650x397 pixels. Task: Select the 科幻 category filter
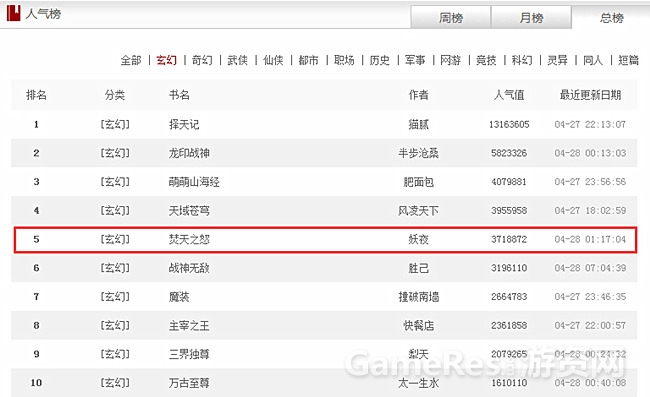click(x=522, y=61)
